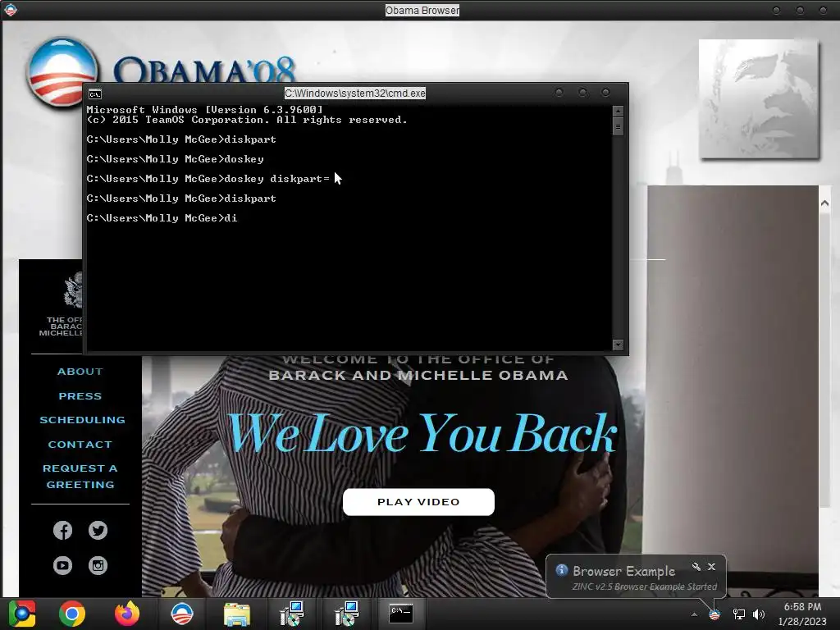Screen dimensions: 840x630
Task: Click the cmd scrollbar thumb
Action: point(618,127)
